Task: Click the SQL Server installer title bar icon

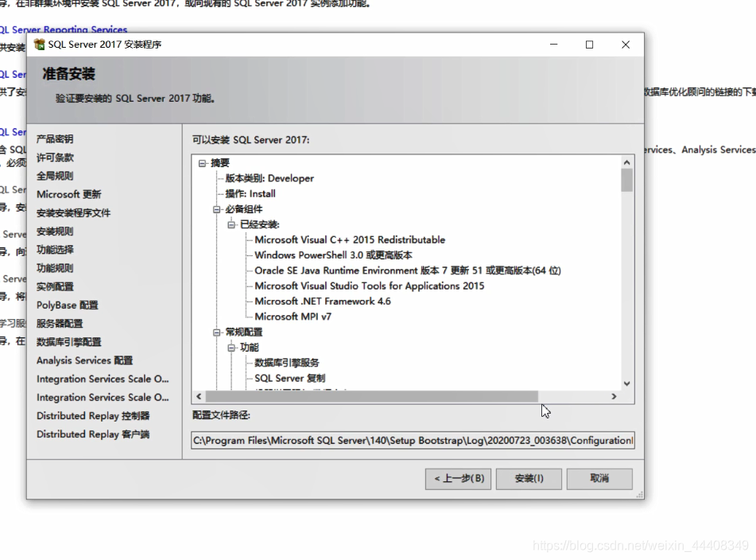Action: tap(40, 45)
